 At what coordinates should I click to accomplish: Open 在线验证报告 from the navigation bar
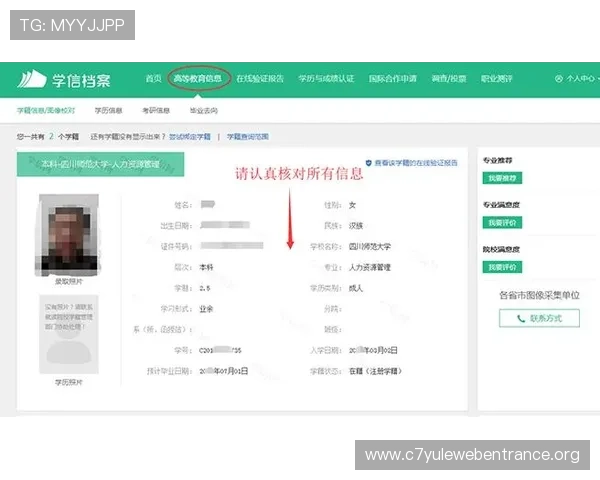[x=260, y=78]
